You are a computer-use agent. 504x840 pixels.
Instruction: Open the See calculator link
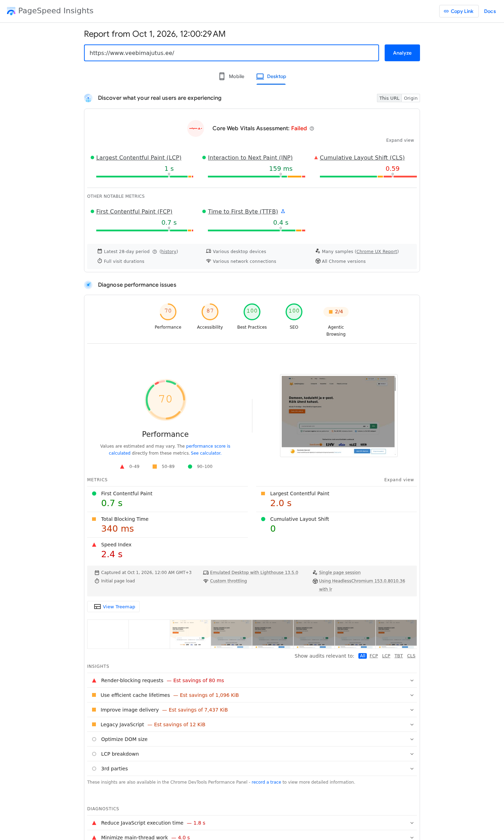(x=206, y=453)
